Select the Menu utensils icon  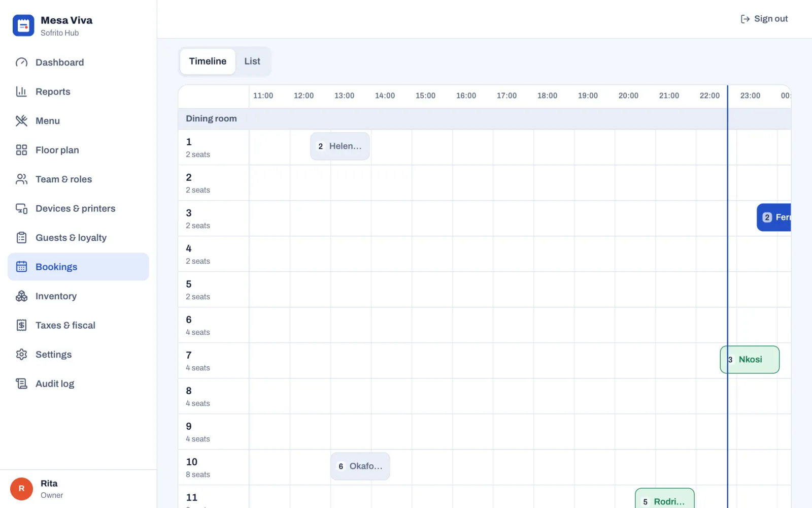(21, 121)
